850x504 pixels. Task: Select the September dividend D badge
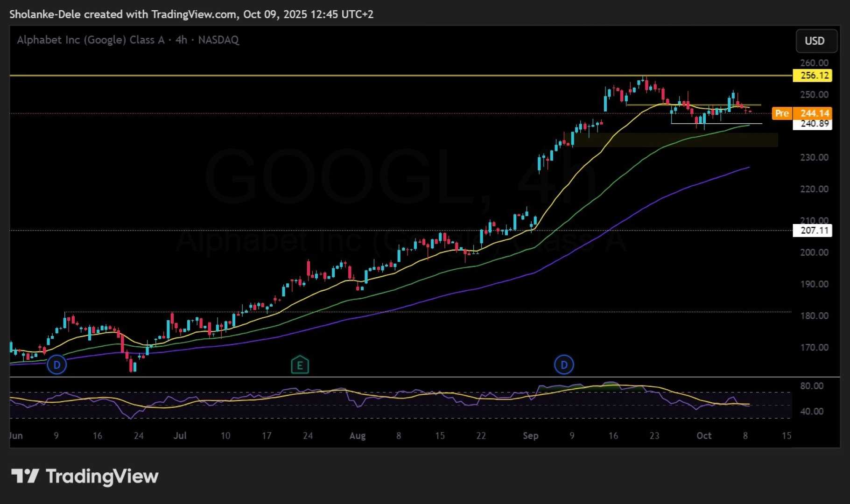pos(564,365)
